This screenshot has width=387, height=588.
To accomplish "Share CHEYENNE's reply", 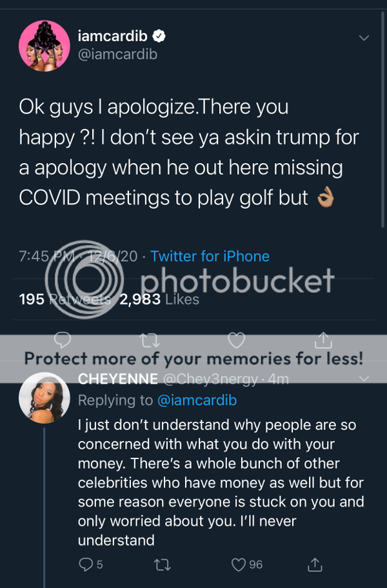I will coord(315,565).
